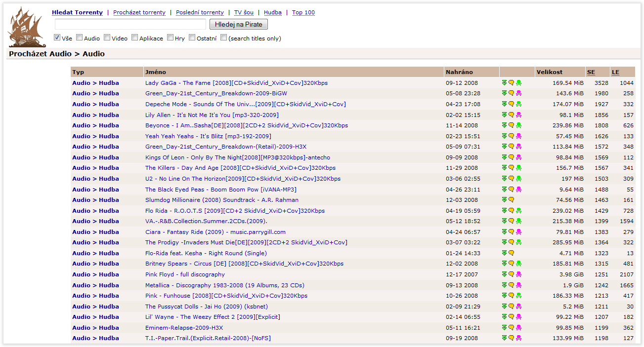This screenshot has width=644, height=347.
Task: Select the Ostatní filter checkbox
Action: 192,38
